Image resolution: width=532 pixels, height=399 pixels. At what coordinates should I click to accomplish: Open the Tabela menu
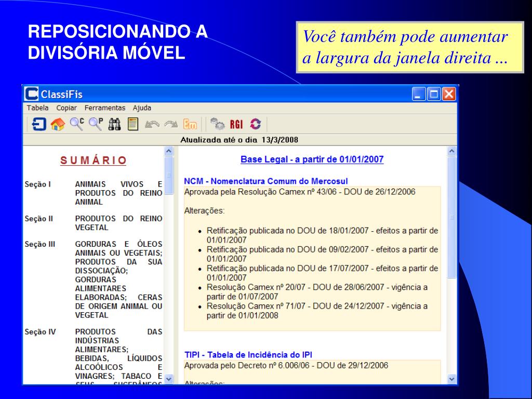[37, 108]
